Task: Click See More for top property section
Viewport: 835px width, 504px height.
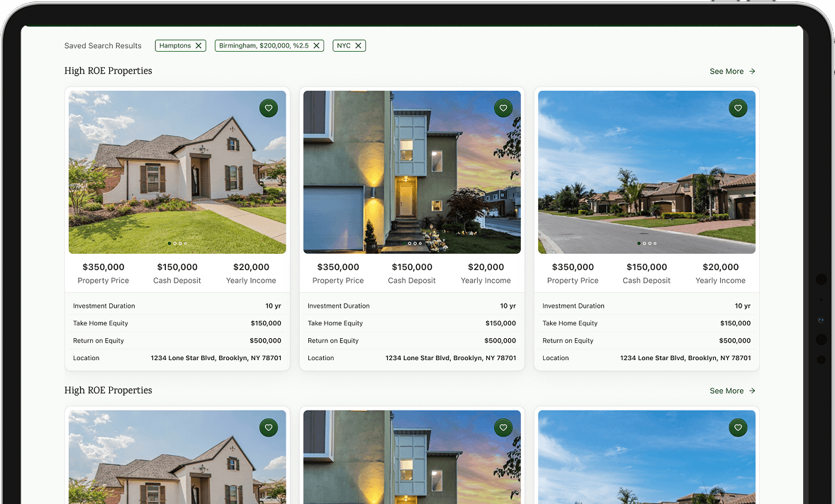Action: coord(732,72)
